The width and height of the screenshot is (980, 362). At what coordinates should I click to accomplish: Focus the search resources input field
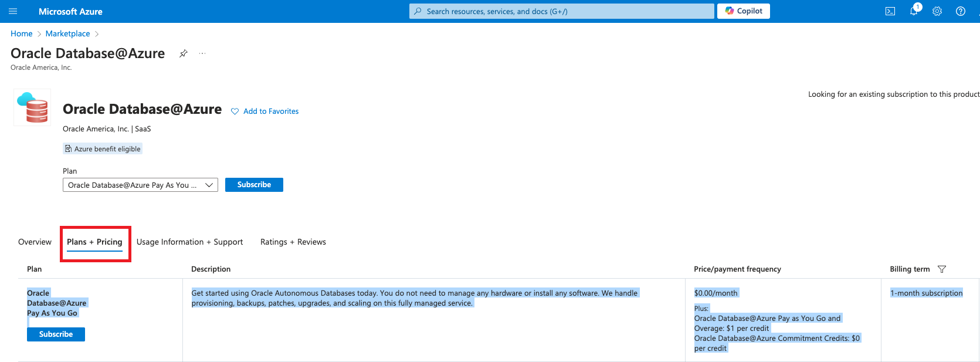(561, 11)
